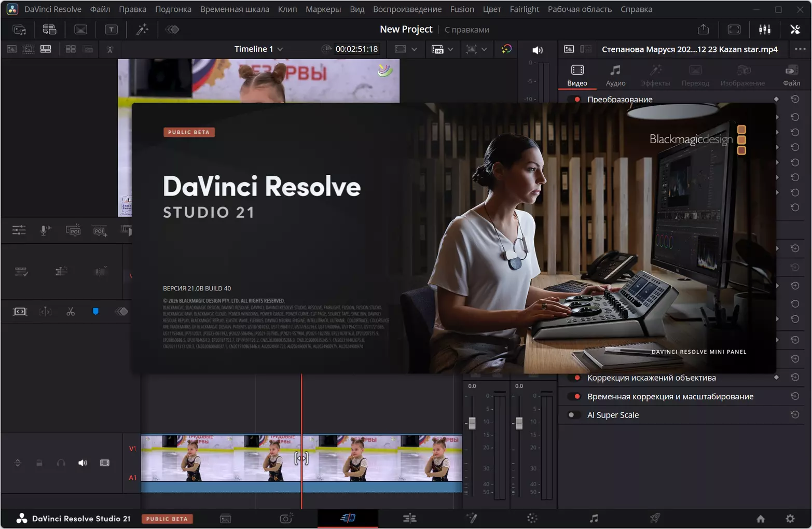
Task: Disable Коррекция искажений объектива
Action: [574, 378]
